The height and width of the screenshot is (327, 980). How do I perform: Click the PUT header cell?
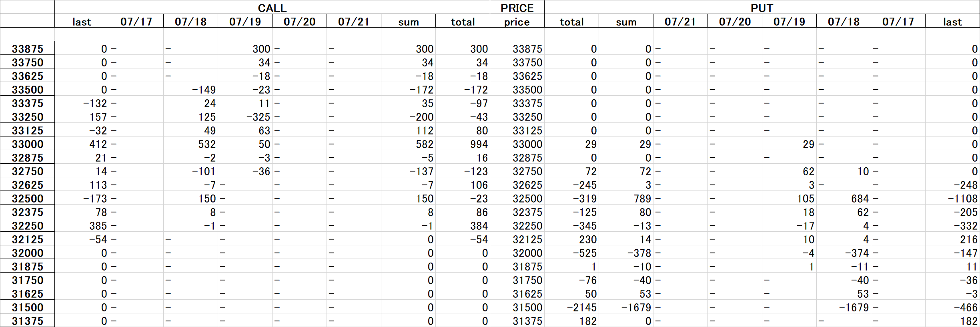pyautogui.click(x=762, y=7)
